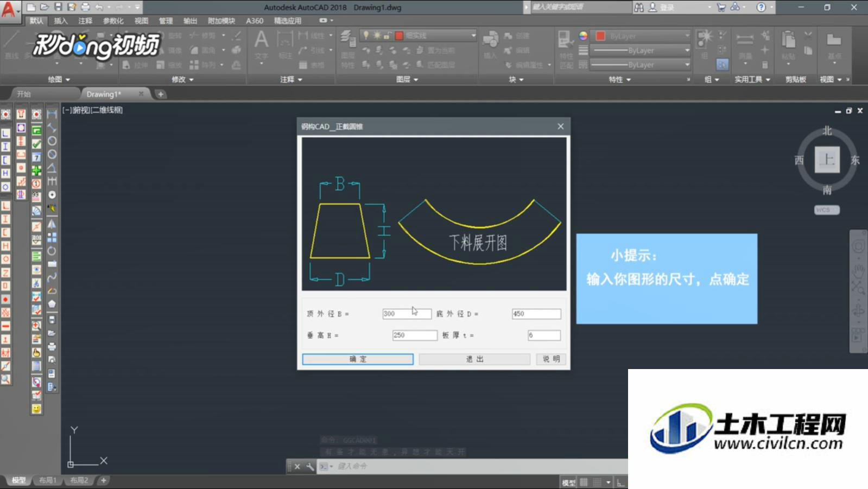
Task: Click the red ByLayer object color swatch
Action: pyautogui.click(x=600, y=36)
